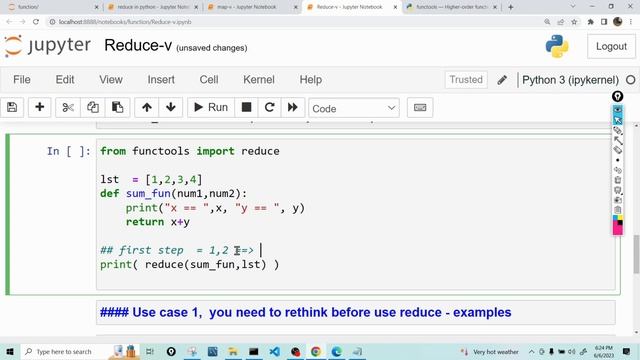Show hidden system tray icons chevron
The image size is (640, 360).
(x=531, y=351)
